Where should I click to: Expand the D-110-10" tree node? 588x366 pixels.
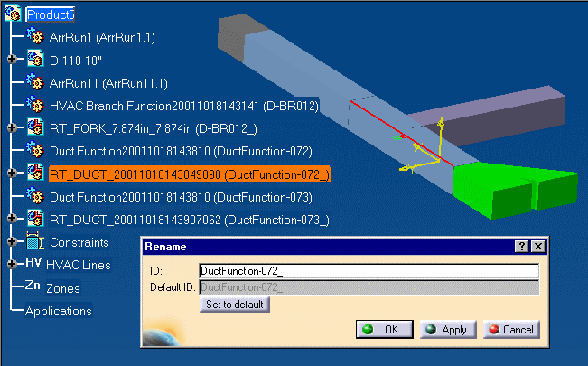[12, 60]
